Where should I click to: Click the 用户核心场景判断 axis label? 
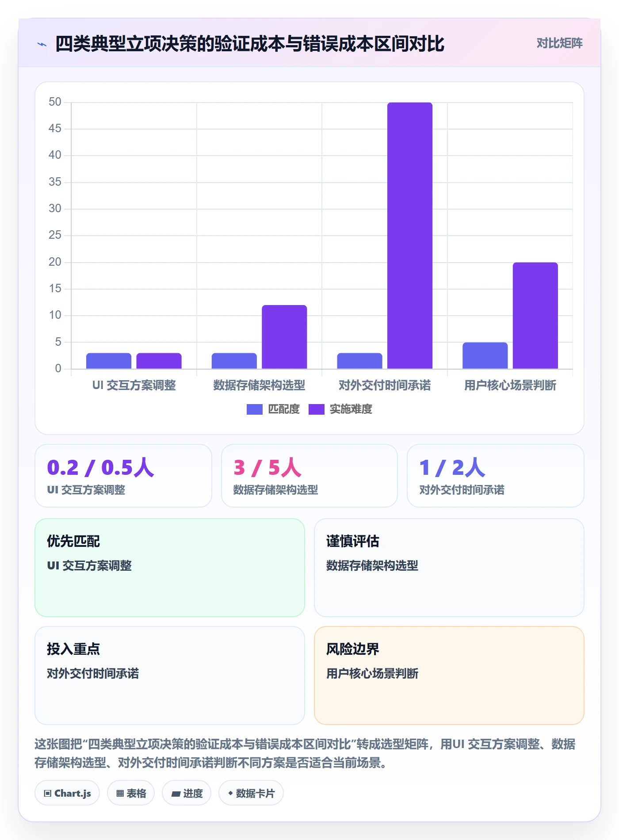510,386
